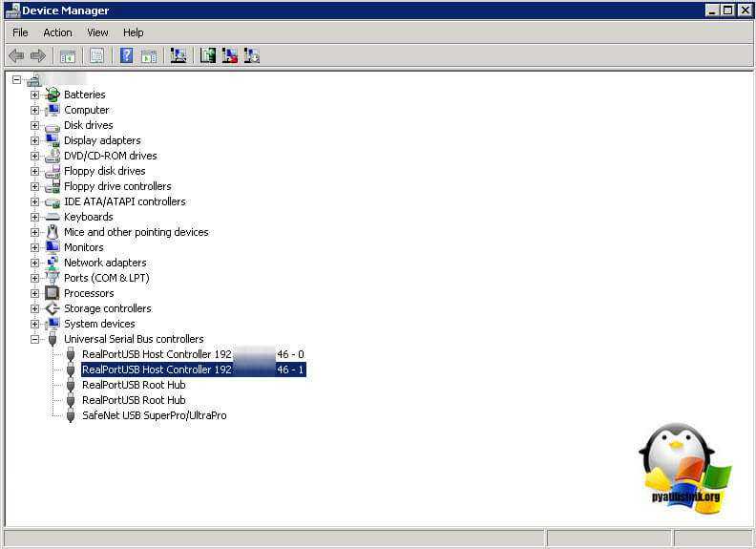
Task: Select the Storage controllers category icon
Action: pos(52,308)
